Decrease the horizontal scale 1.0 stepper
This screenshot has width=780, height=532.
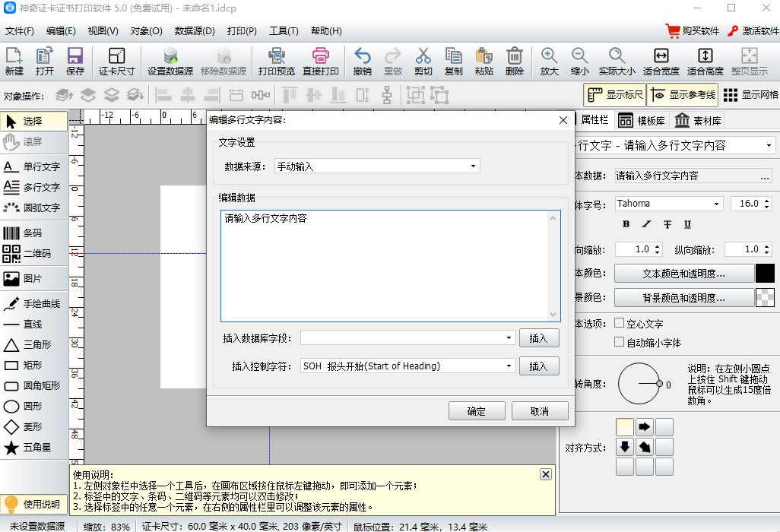[658, 252]
